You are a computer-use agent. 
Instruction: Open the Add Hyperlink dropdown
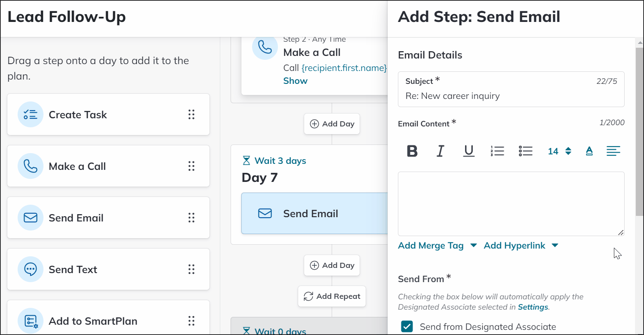521,246
